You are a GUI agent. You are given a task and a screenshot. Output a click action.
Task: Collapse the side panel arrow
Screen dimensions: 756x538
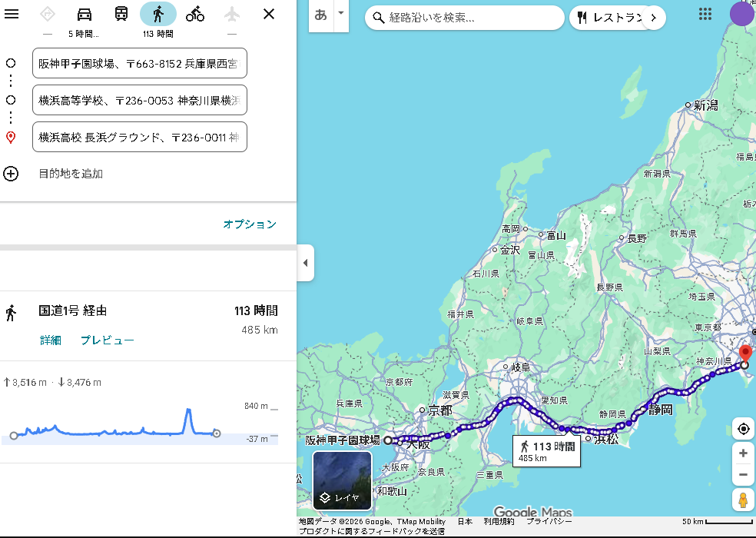coord(305,263)
